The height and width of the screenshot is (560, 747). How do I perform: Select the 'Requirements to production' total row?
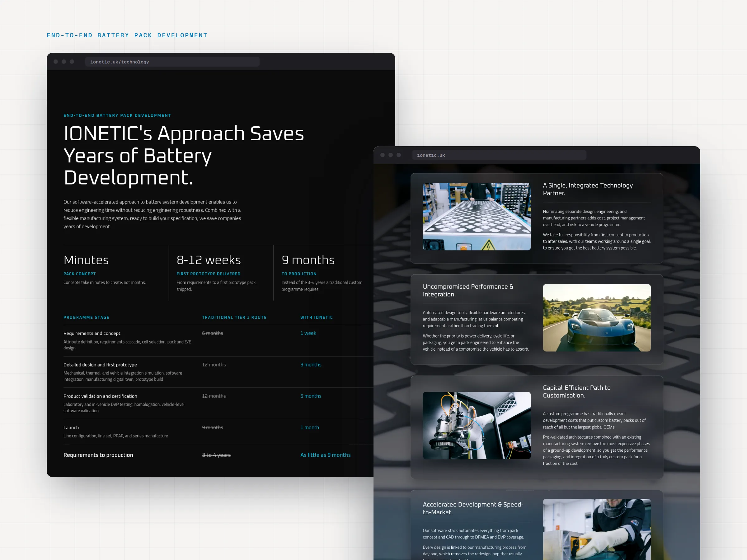pos(98,455)
